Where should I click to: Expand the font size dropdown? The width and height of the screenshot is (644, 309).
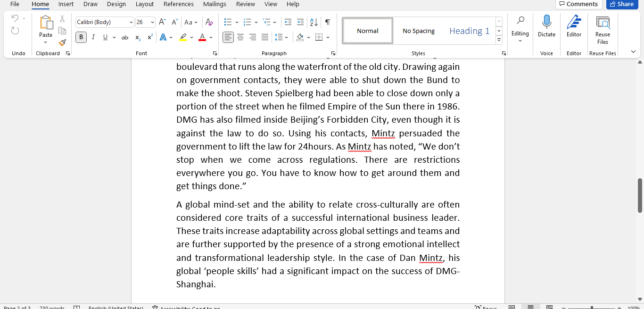tap(152, 22)
